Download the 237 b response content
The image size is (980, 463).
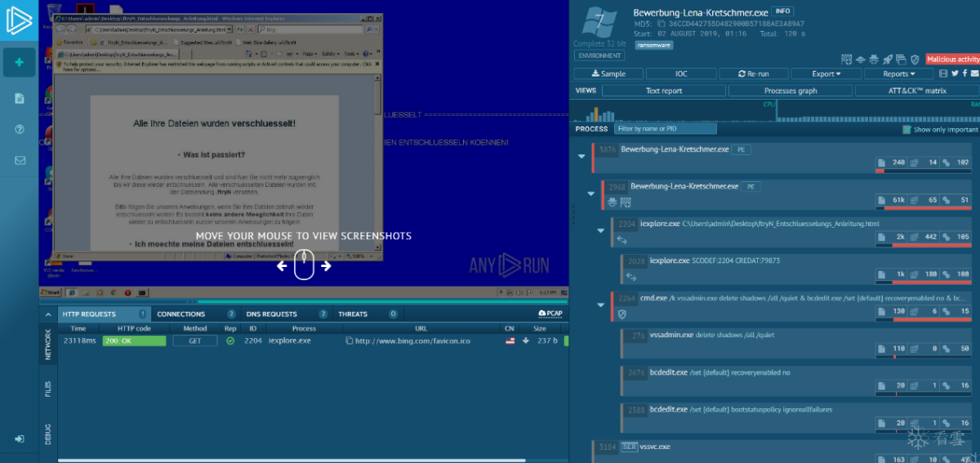point(525,341)
